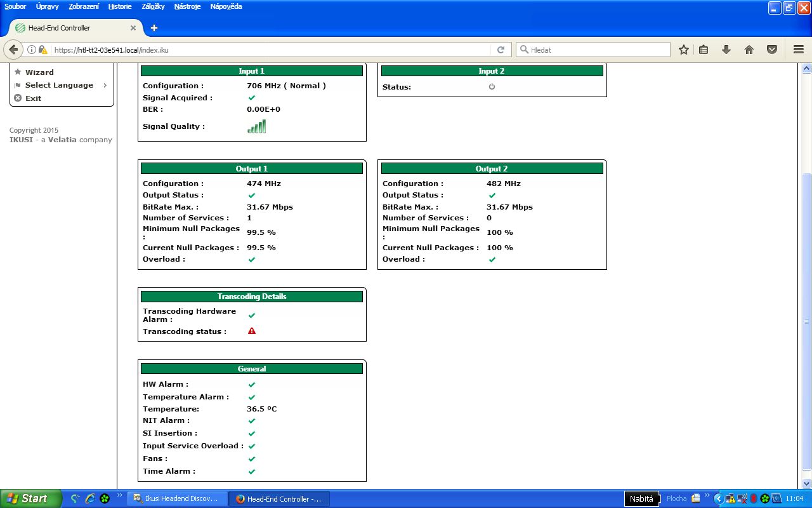Open the downloads arrow icon
This screenshot has width=812, height=508.
(726, 50)
